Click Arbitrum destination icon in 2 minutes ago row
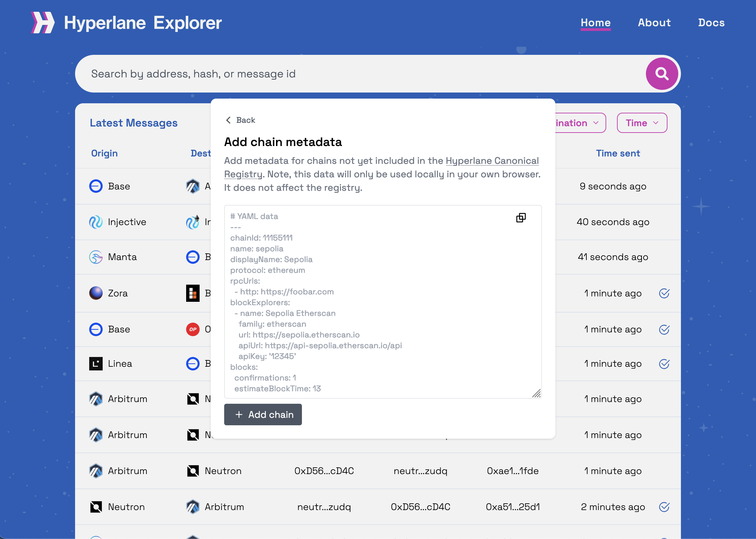This screenshot has height=539, width=756. [x=193, y=507]
